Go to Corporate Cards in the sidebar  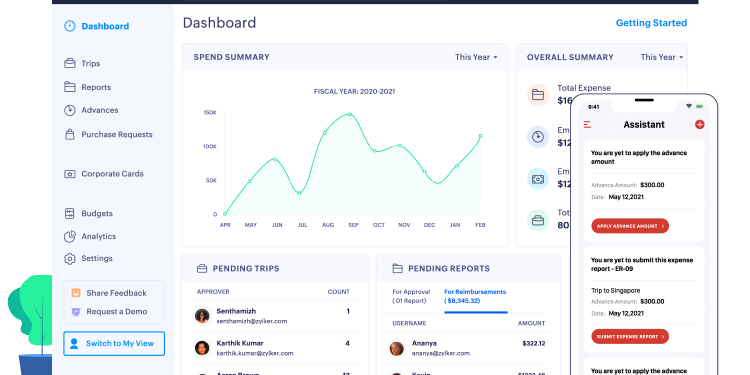point(112,174)
